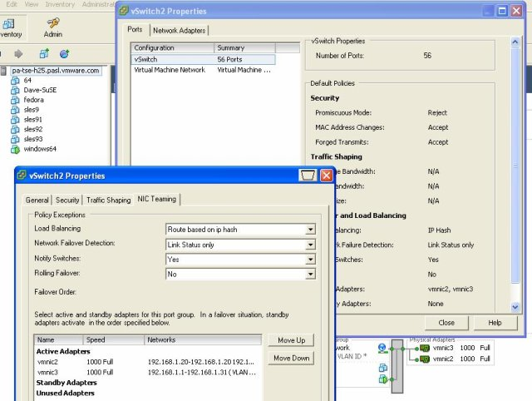Select the Dave-SuSE virtual machine

[x=40, y=90]
